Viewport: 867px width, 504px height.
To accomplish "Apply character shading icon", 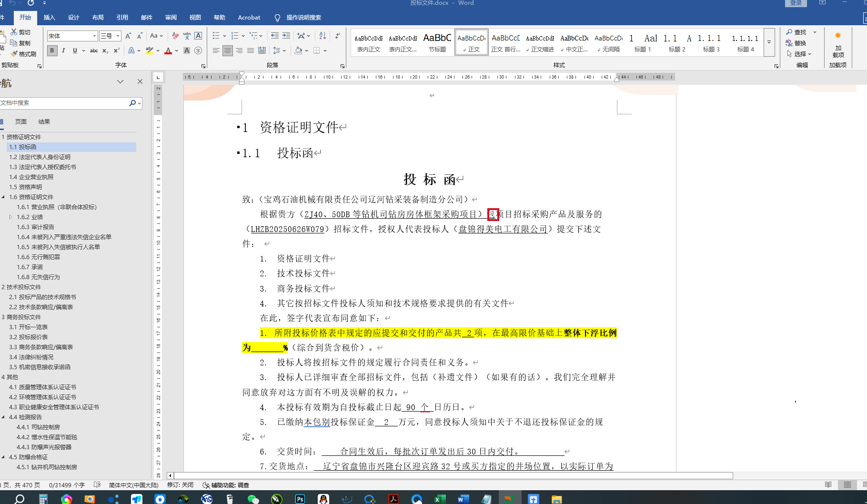I will pos(187,50).
